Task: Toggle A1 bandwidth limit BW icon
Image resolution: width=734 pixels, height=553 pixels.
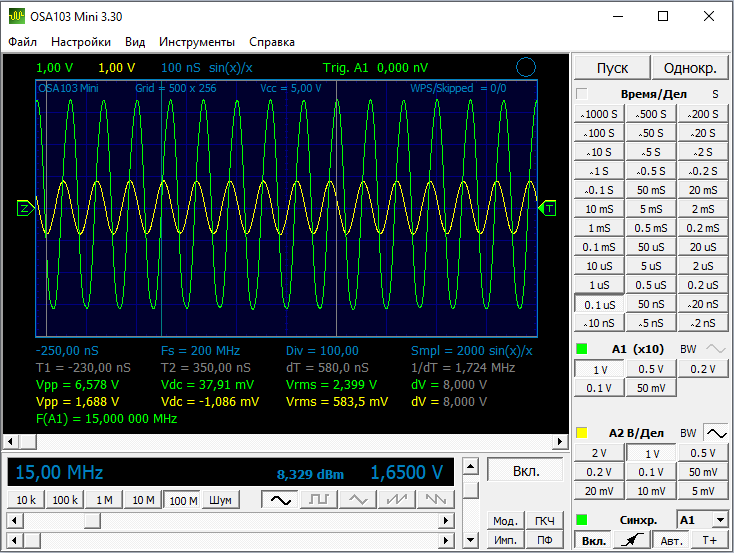Action: tap(715, 349)
